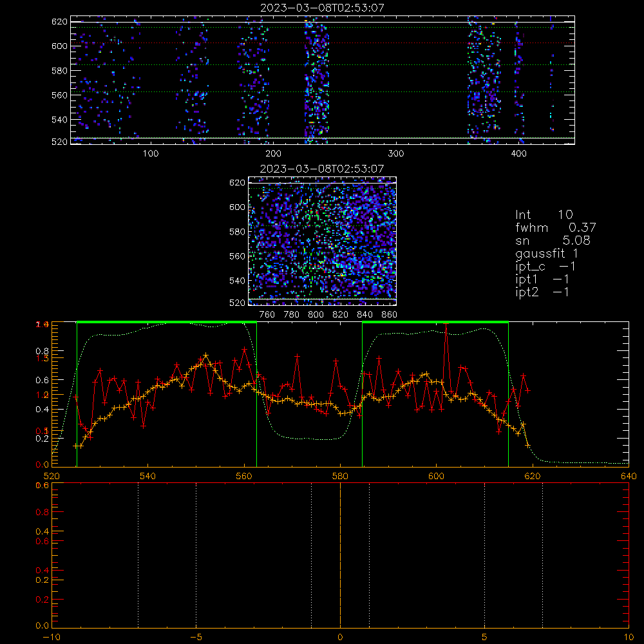Image resolution: width=644 pixels, height=644 pixels.
Task: Select the "Int 10" readout text
Action: 544,214
